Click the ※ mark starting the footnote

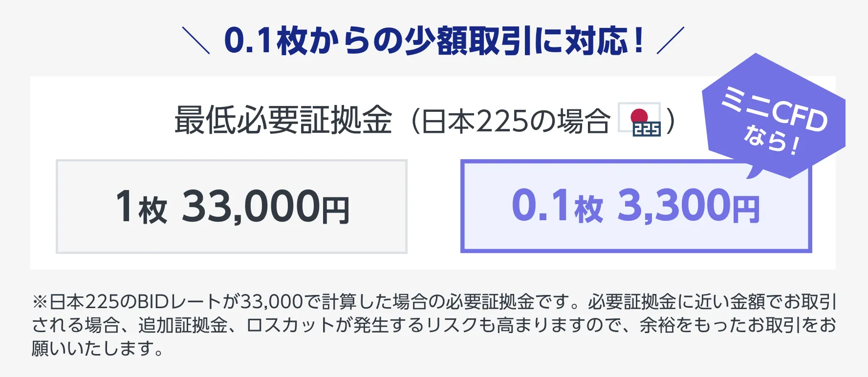coord(40,302)
